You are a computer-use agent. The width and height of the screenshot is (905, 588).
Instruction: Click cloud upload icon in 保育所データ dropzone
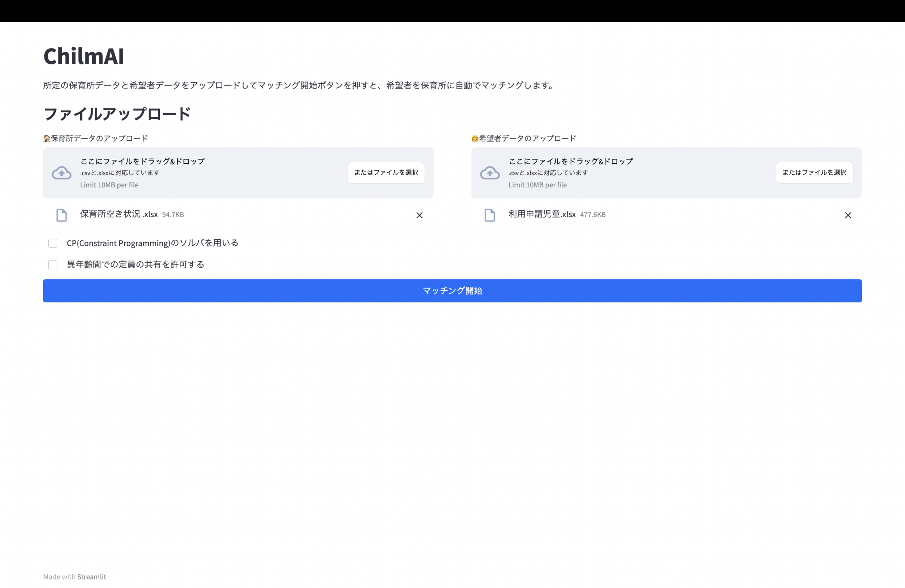point(62,173)
